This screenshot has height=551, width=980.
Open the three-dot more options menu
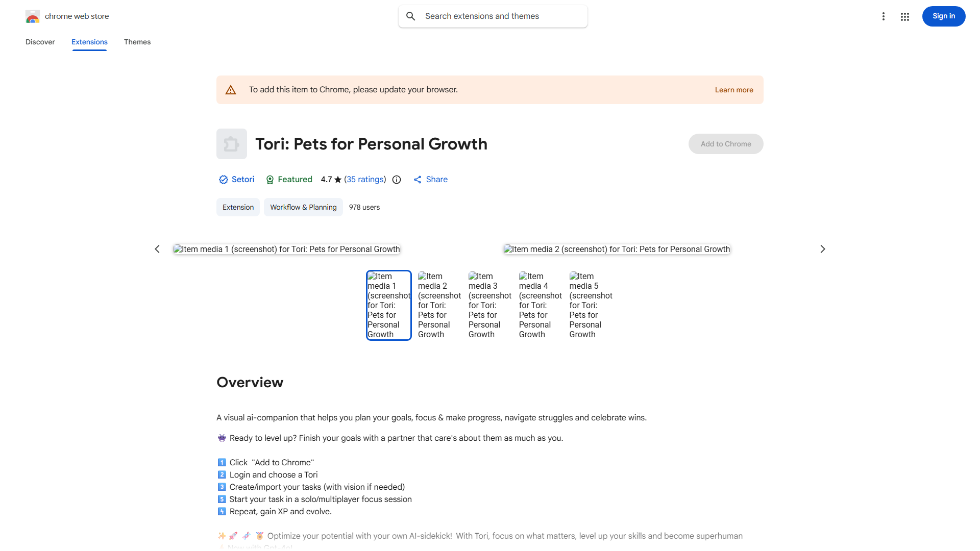tap(883, 16)
